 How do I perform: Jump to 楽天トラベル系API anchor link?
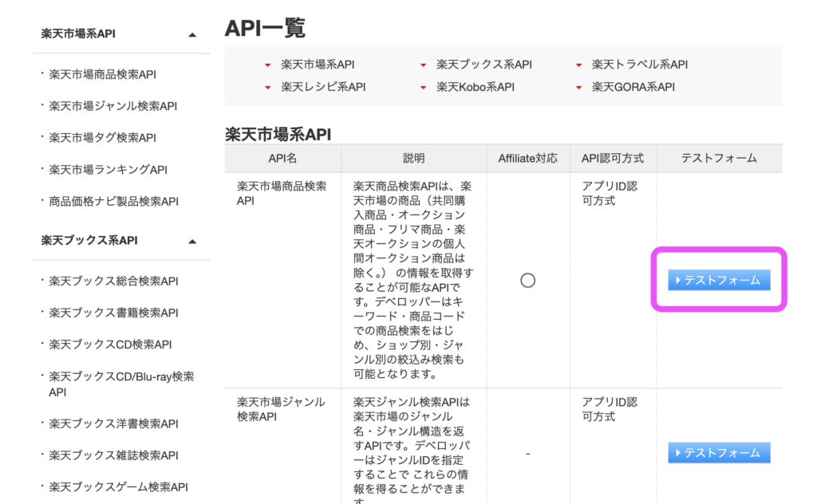coord(639,65)
